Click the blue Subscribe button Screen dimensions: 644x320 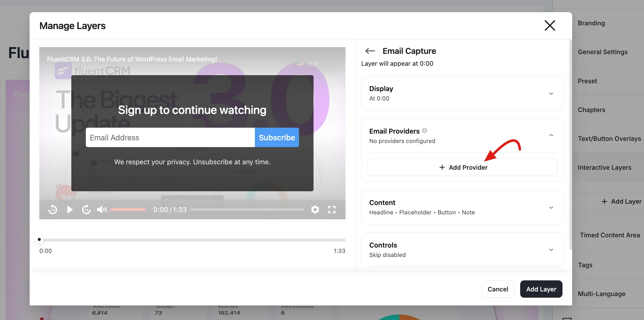pos(277,137)
